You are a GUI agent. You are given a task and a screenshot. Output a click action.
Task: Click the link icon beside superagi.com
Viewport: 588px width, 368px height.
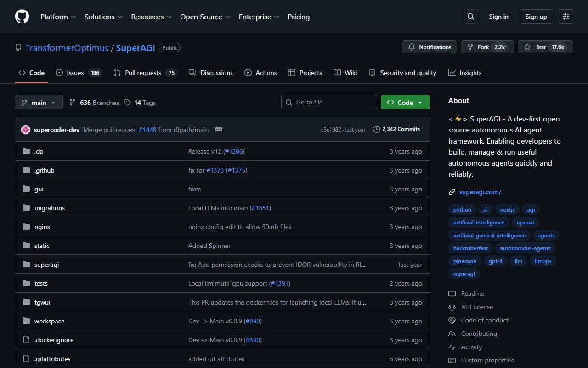click(452, 192)
